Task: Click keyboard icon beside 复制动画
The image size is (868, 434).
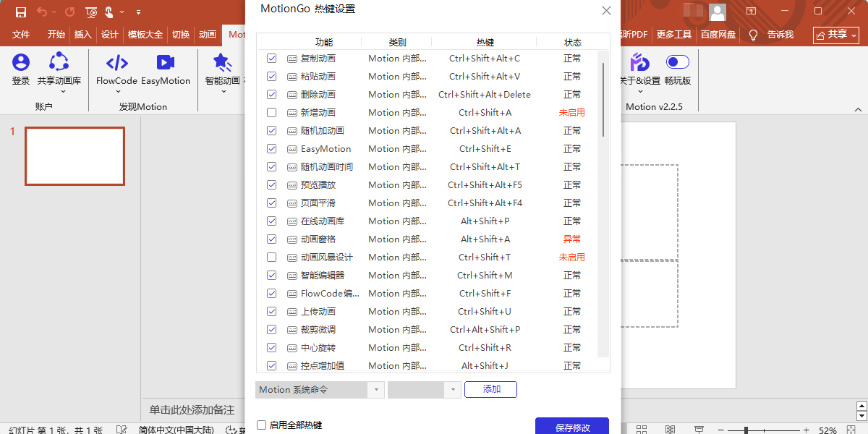Action: pos(292,59)
